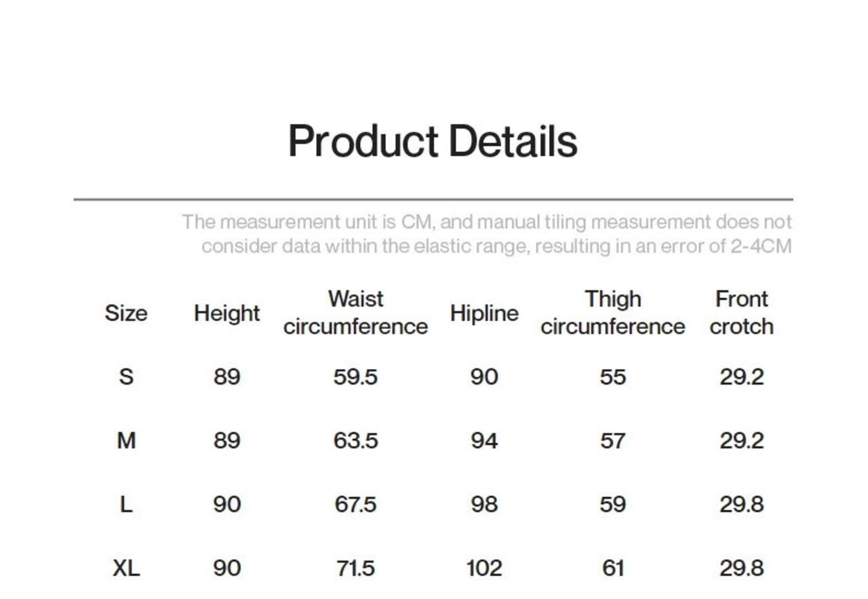Select the XL size row label

(x=126, y=568)
